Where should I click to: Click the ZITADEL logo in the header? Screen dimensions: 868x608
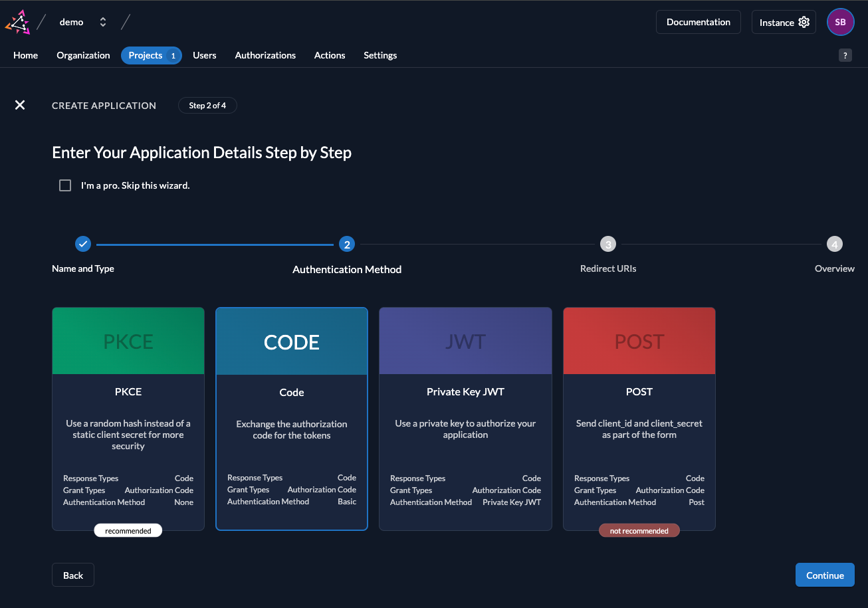17,21
